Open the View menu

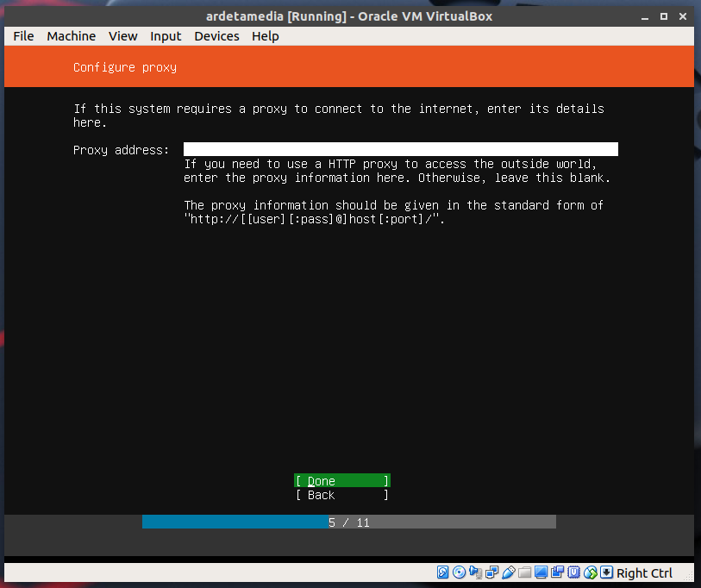coord(123,36)
